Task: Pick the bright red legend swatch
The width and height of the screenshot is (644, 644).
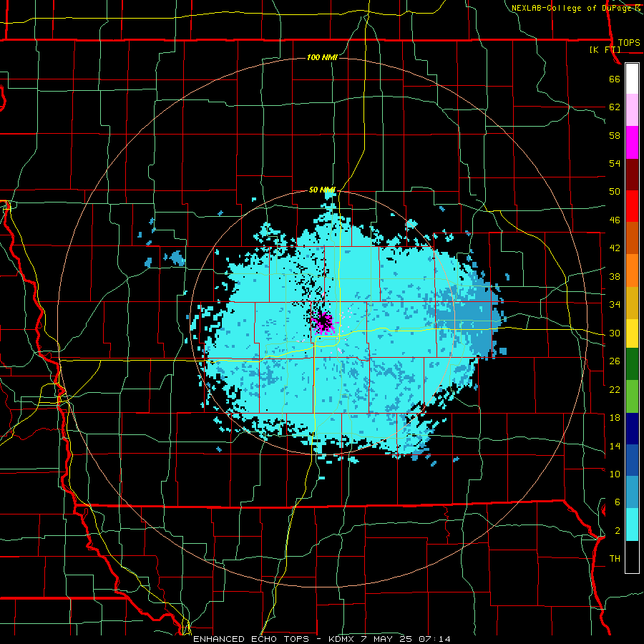Action: pyautogui.click(x=632, y=206)
